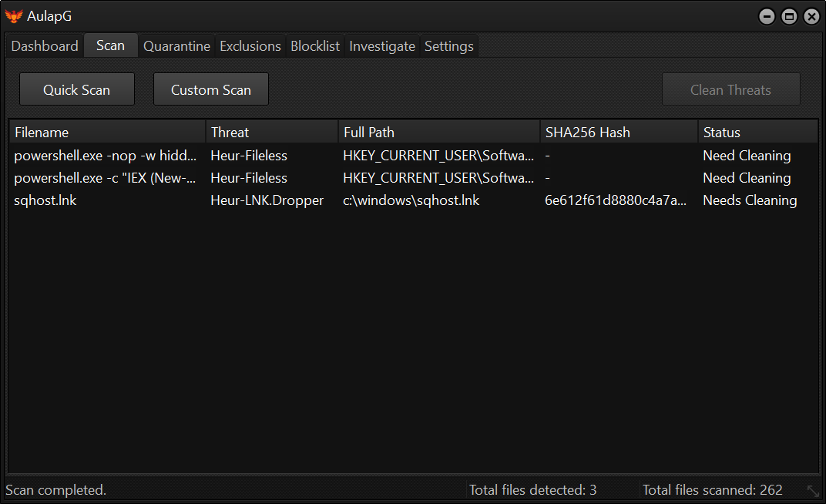Click the Clean Threats button
The width and height of the screenshot is (826, 504).
point(730,89)
